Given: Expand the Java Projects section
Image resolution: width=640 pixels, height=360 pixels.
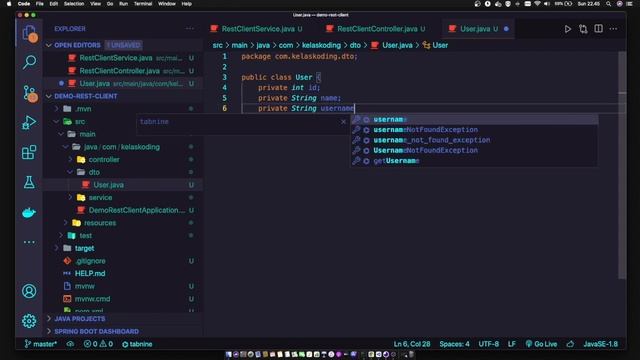Looking at the screenshot, I should tap(80, 319).
